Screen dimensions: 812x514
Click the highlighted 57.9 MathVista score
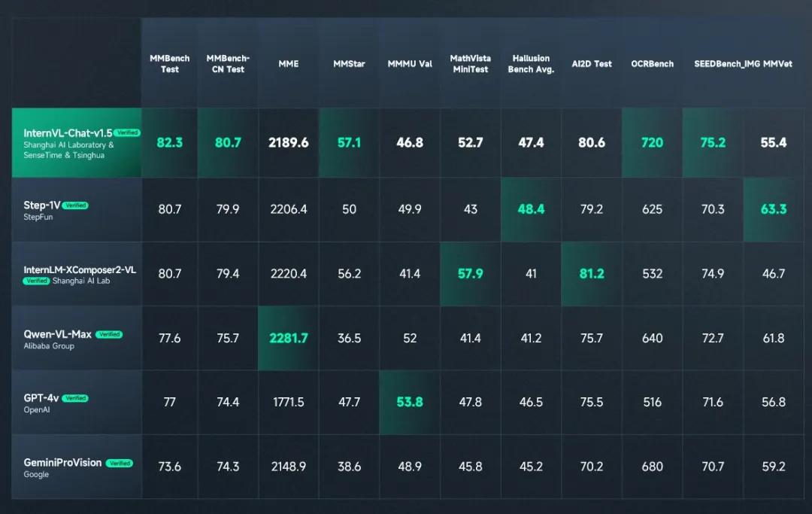[470, 274]
